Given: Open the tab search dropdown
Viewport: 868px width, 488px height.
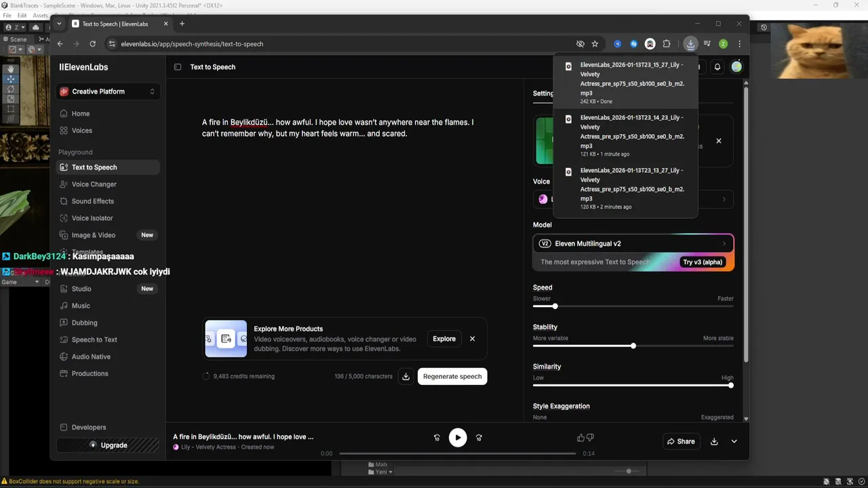Looking at the screenshot, I should click(59, 24).
